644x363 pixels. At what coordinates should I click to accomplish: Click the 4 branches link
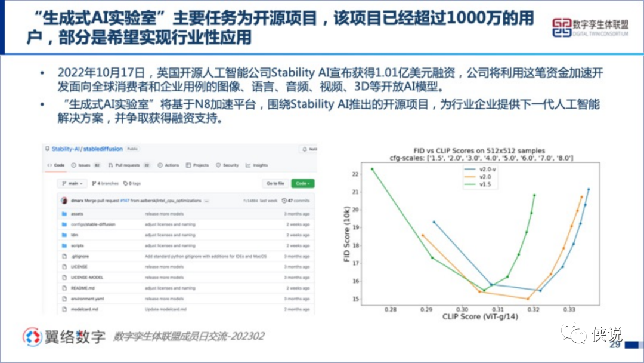tap(105, 183)
